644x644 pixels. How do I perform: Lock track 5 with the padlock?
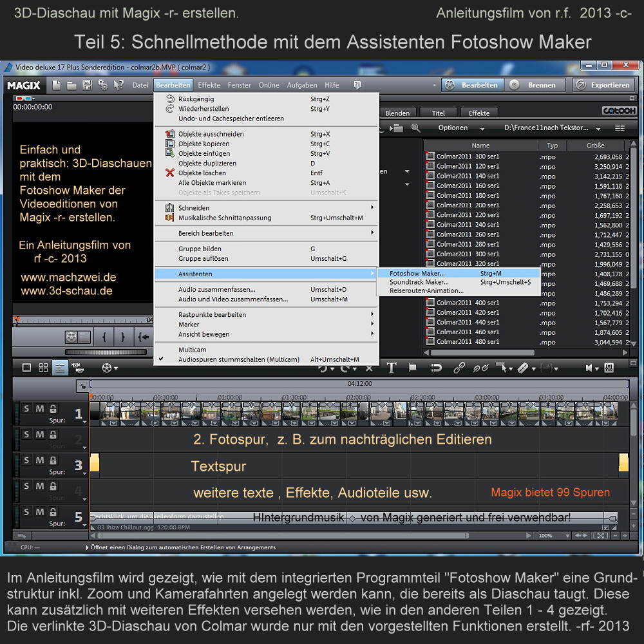pos(53,512)
